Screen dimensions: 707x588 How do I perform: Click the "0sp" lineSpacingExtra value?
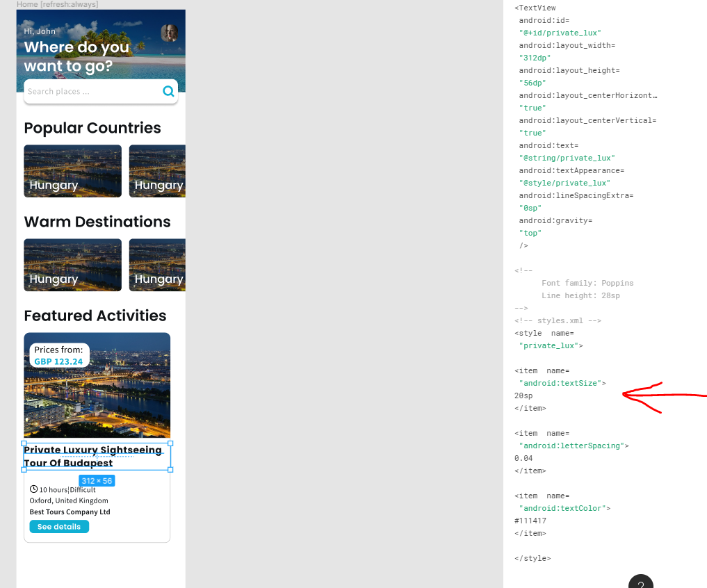pyautogui.click(x=530, y=208)
